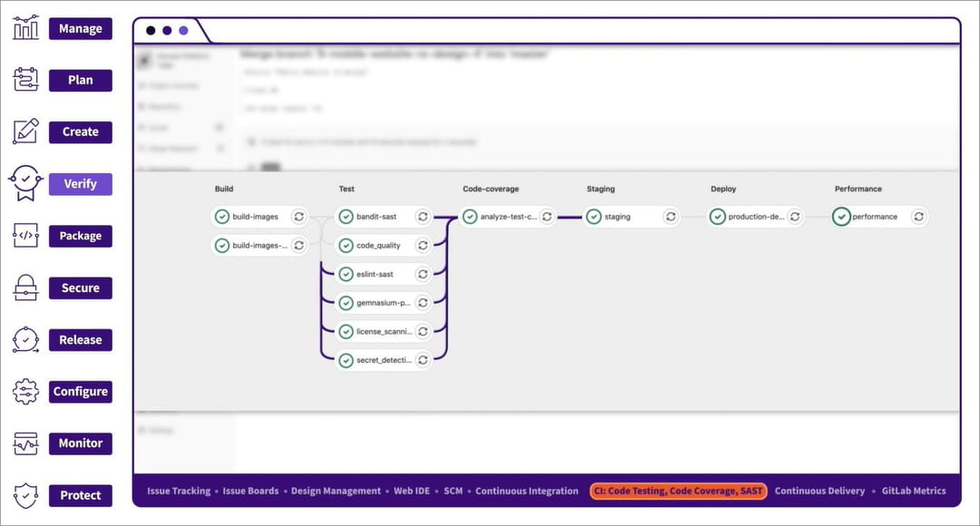
Task: Click the Release cycle icon
Action: coord(25,340)
